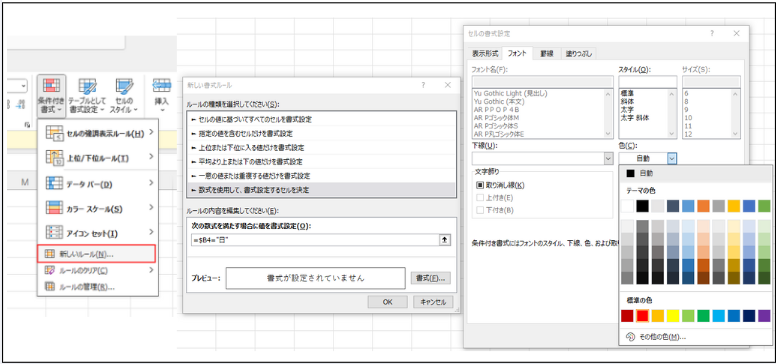Open カラー スケール(S) submenu
This screenshot has height=364, width=776.
click(x=98, y=208)
